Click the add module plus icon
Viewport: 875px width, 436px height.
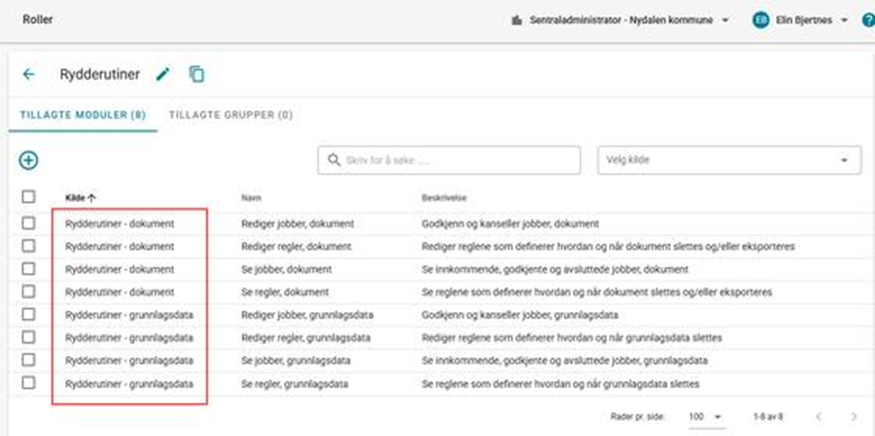[29, 160]
